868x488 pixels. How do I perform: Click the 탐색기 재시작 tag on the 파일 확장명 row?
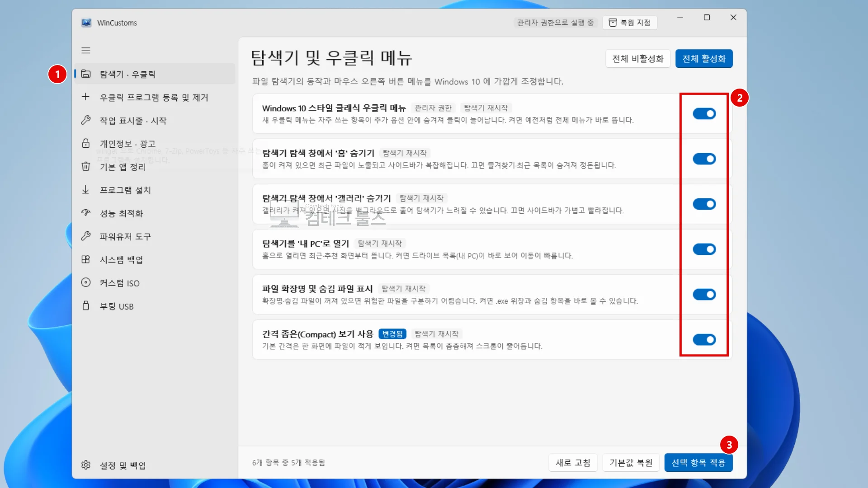pyautogui.click(x=403, y=289)
